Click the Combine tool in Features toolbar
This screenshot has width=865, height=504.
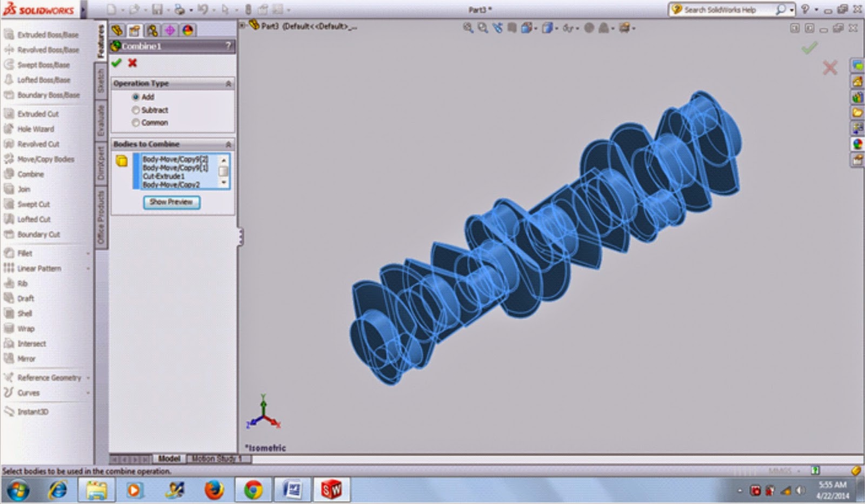[x=24, y=174]
